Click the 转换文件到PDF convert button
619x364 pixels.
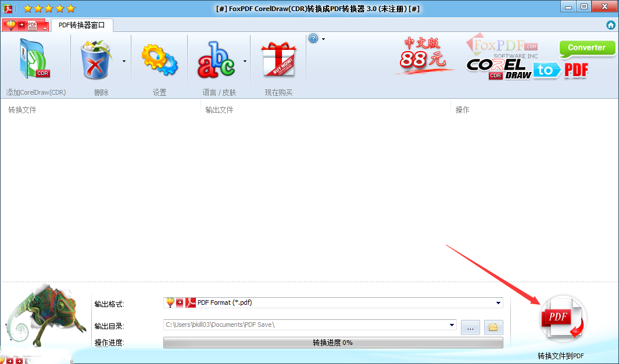pos(563,319)
